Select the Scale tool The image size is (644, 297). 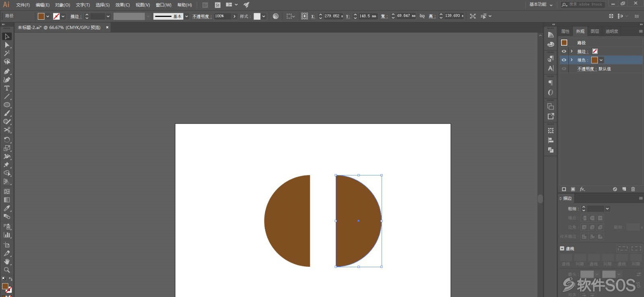click(7, 148)
